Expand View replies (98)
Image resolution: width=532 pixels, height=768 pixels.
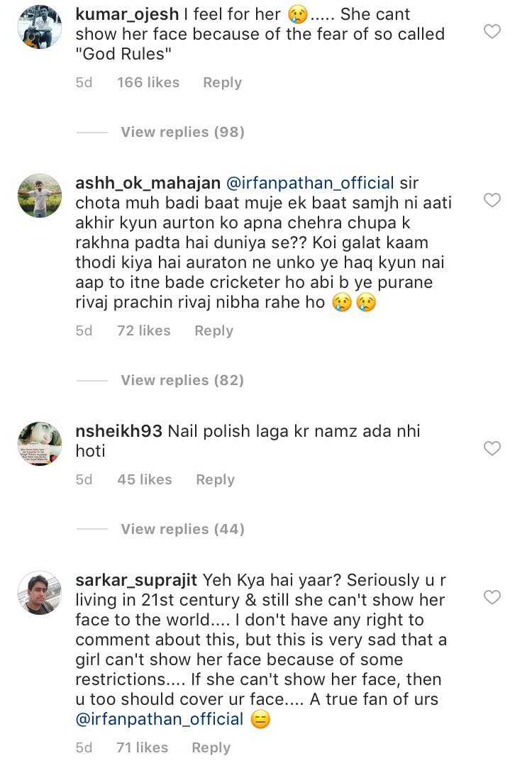click(182, 132)
